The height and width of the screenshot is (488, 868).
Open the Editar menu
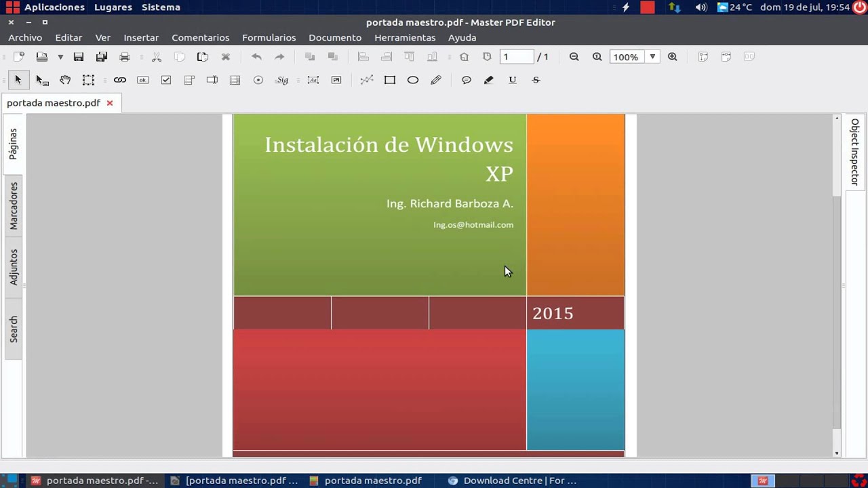coord(68,37)
